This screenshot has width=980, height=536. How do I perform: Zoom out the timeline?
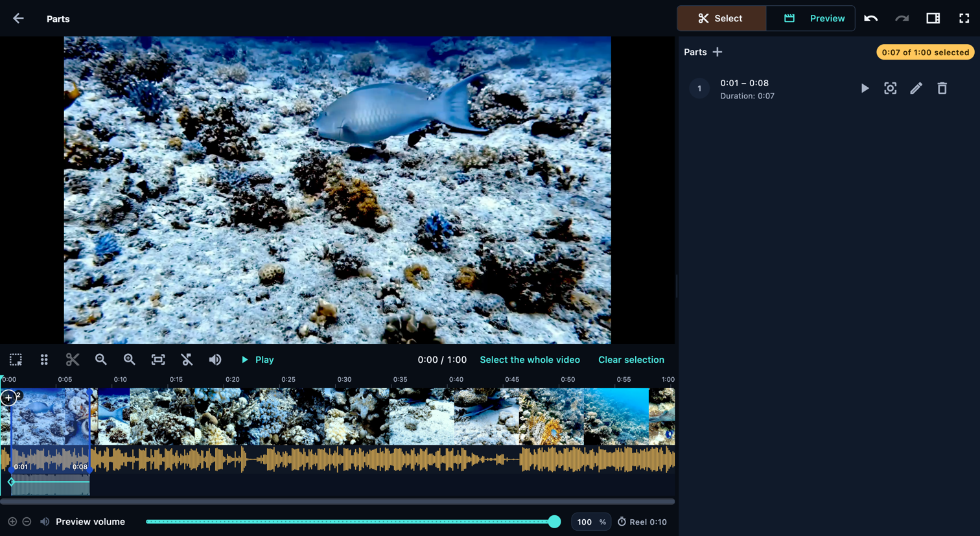[101, 359]
